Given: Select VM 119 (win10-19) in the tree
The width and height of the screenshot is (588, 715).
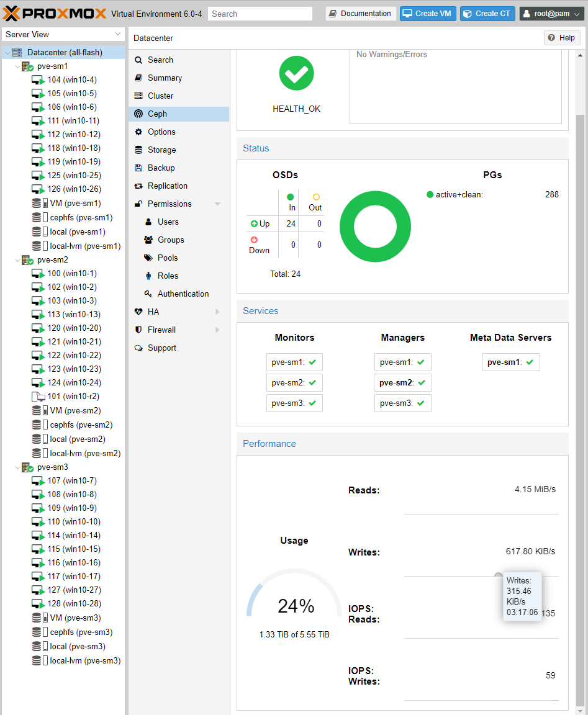Looking at the screenshot, I should click(x=73, y=162).
